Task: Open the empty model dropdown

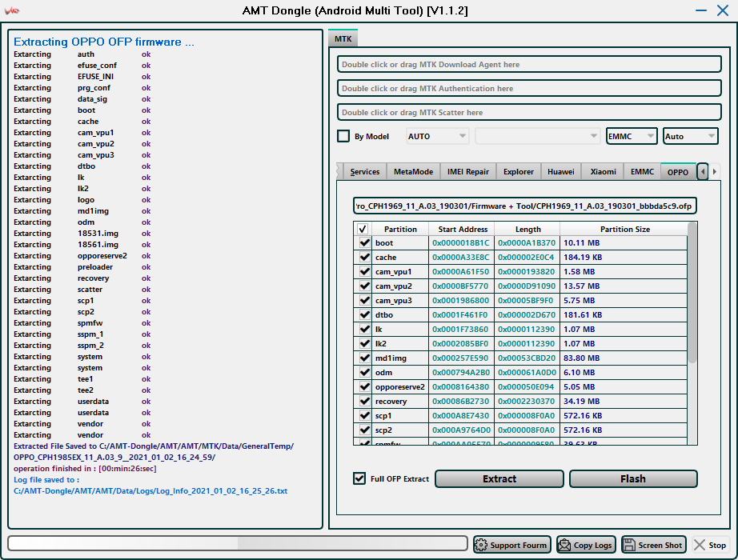Action: click(x=537, y=136)
